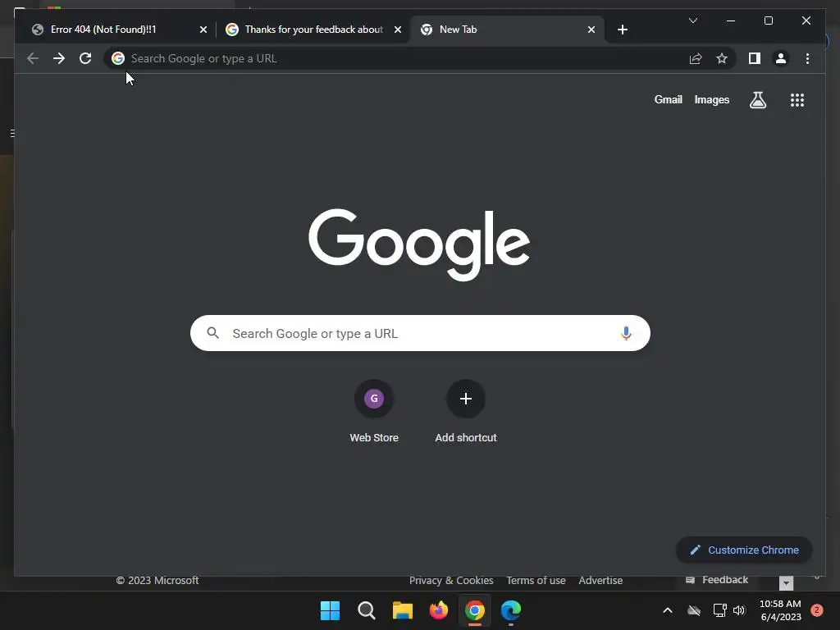Click the Customize Chrome button
840x630 pixels.
(744, 550)
